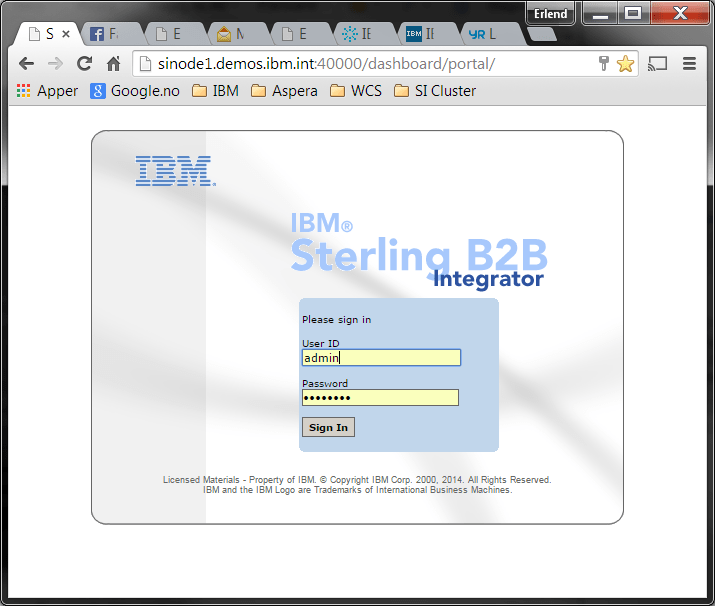The width and height of the screenshot is (715, 606).
Task: Switch to the Facebook tab
Action: [x=112, y=34]
